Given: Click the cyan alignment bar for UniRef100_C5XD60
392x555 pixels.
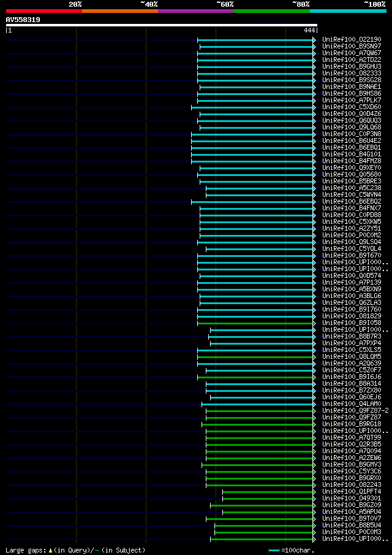Looking at the screenshot, I should point(252,107).
